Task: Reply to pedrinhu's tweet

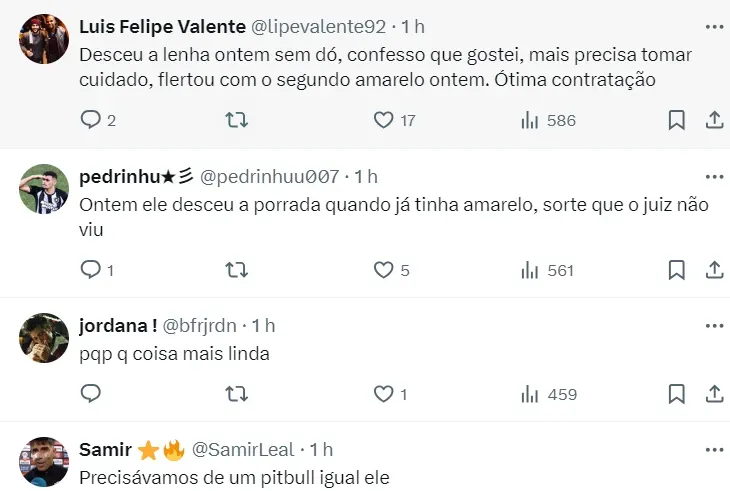Action: (91, 269)
